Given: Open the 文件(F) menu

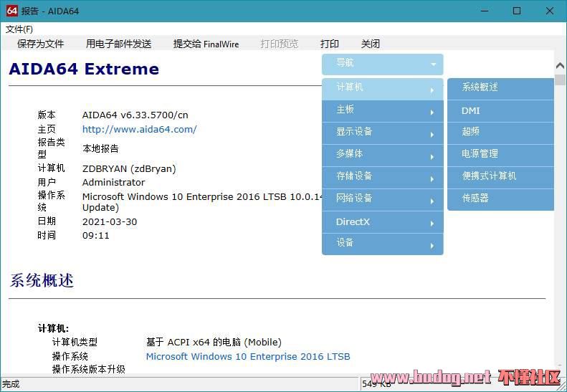Looking at the screenshot, I should coord(19,29).
